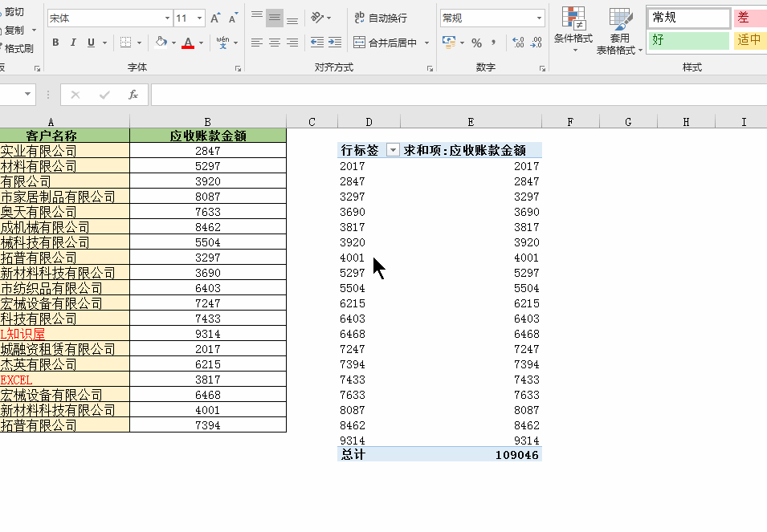Screen dimensions: 767x532
Task: Increase font size with the large A icon
Action: click(215, 18)
